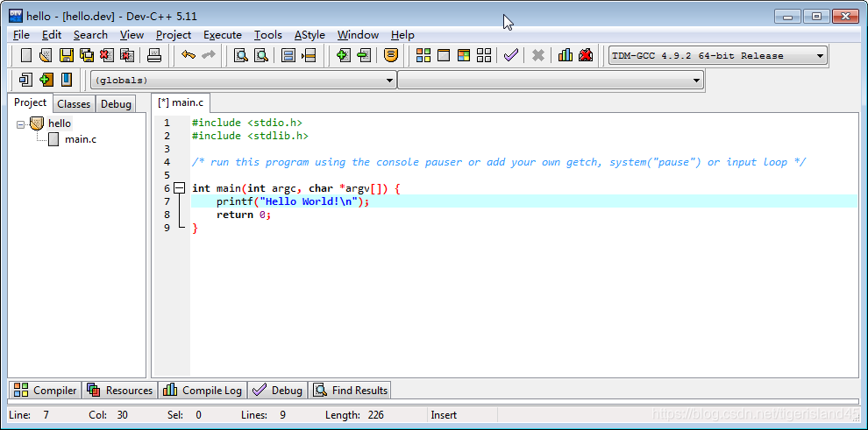Click the Profile Analysis bar chart icon
Viewport: 868px width, 430px height.
(x=566, y=55)
